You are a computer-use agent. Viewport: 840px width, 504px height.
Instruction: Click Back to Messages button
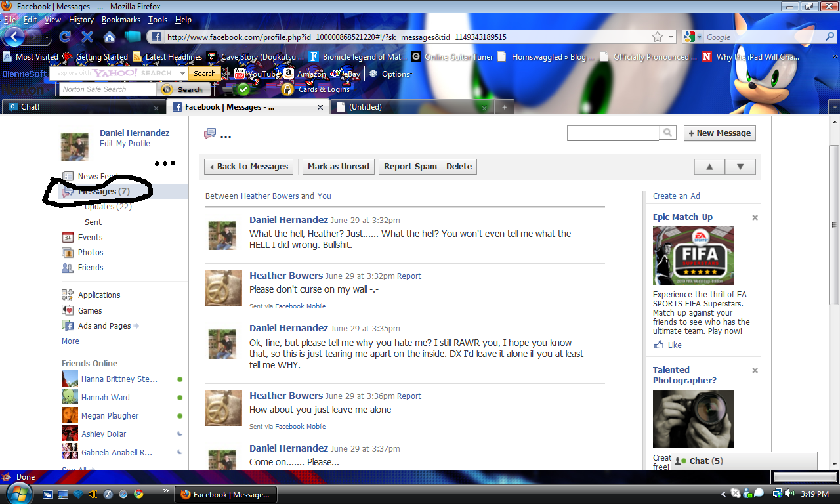click(249, 167)
